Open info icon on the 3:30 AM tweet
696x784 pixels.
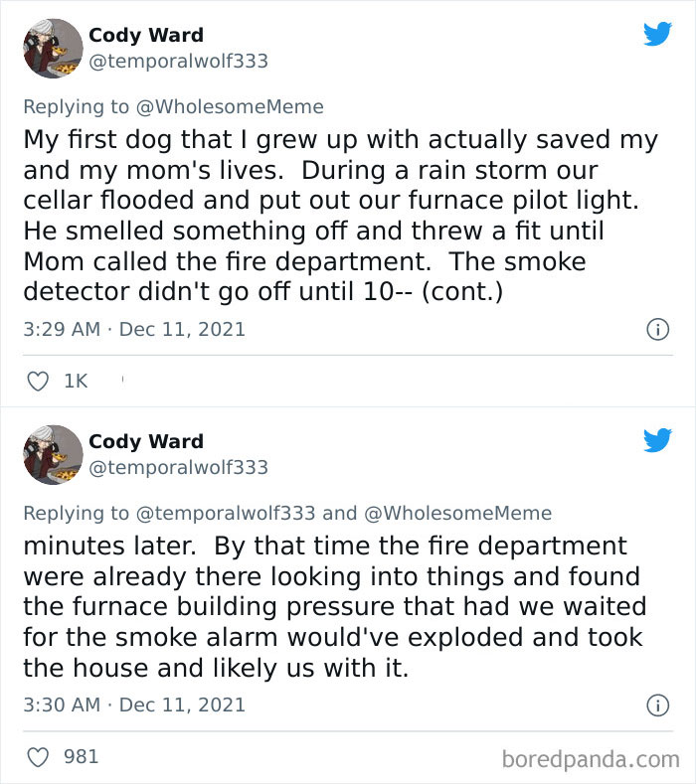pyautogui.click(x=657, y=706)
